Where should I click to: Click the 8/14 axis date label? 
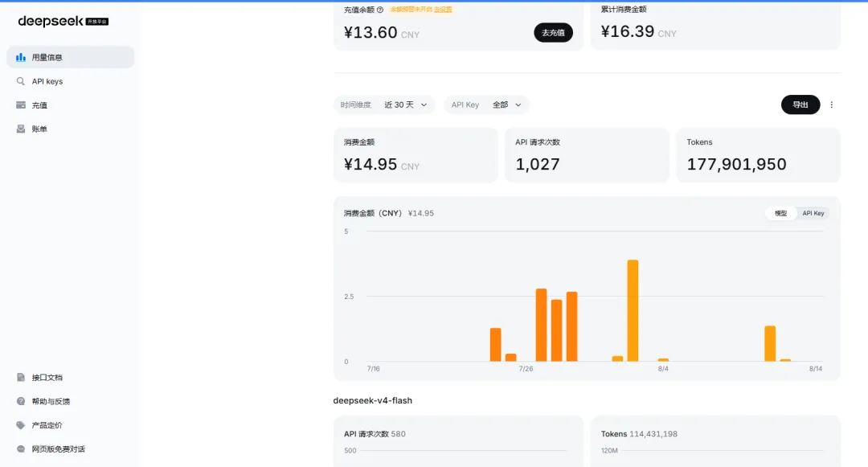coord(816,368)
